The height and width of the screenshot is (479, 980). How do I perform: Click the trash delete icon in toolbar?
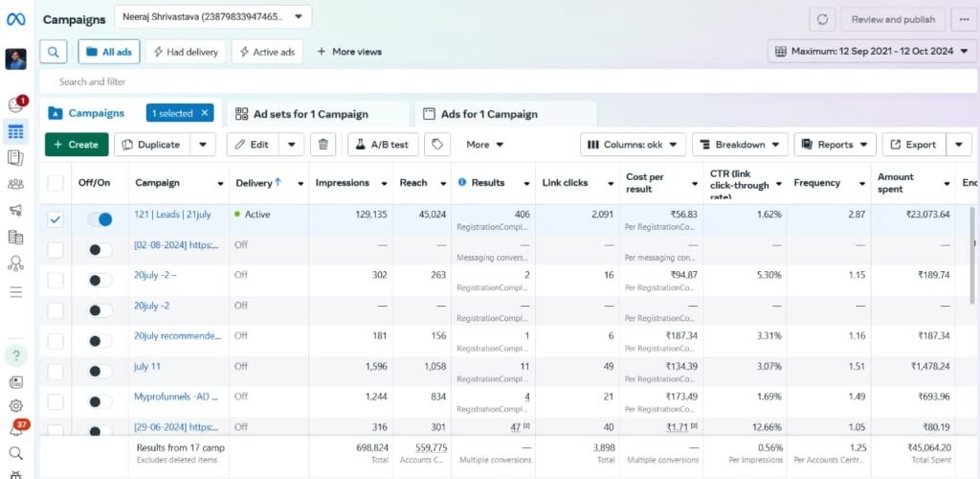point(323,145)
